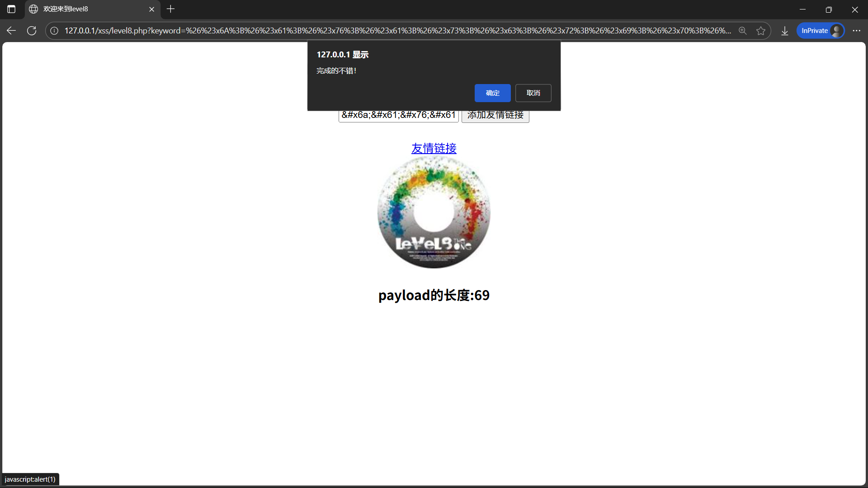Click the 友情链接 hyperlink

click(x=434, y=148)
